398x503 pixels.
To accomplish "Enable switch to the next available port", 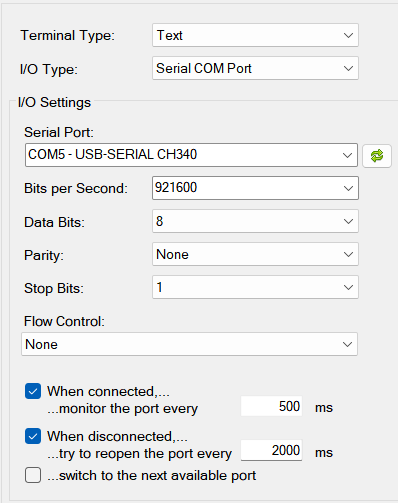I will [x=33, y=475].
